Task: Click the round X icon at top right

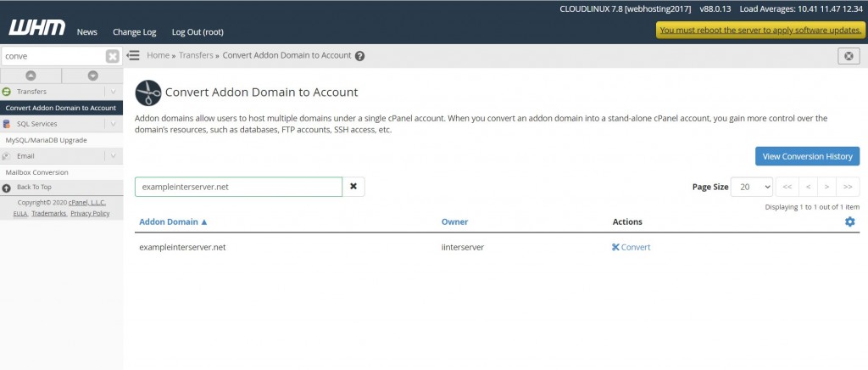Action: tap(849, 56)
